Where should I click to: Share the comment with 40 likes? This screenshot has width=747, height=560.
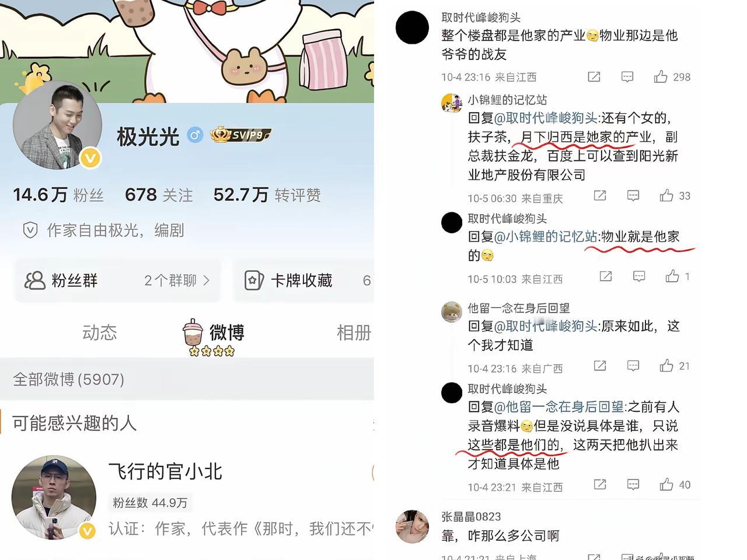click(x=600, y=485)
